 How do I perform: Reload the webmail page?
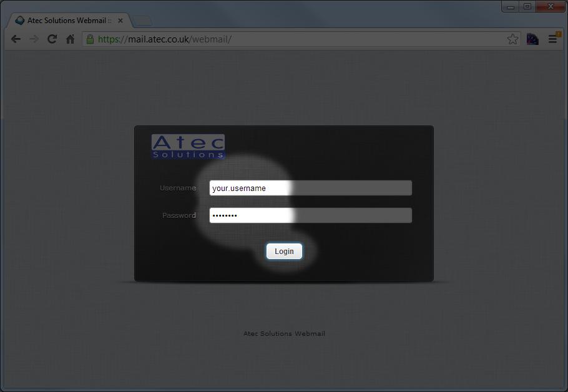[x=52, y=39]
